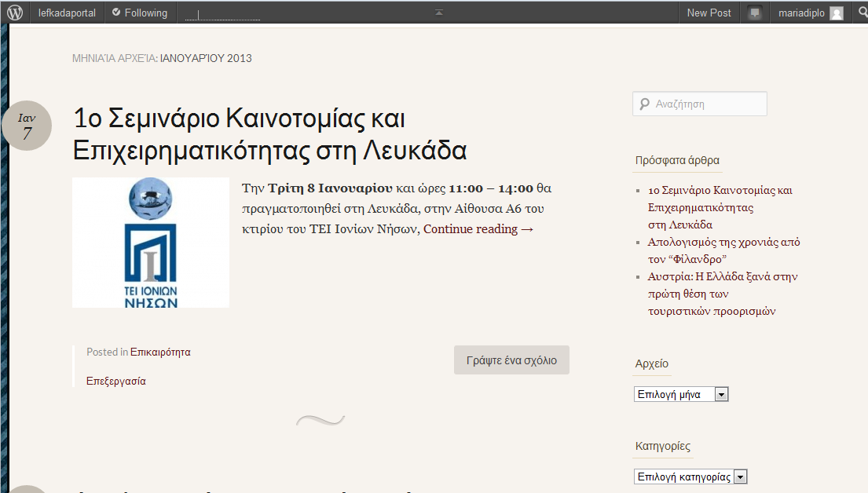This screenshot has width=868, height=493.
Task: Open the lefkadaportal site menu
Action: click(67, 13)
